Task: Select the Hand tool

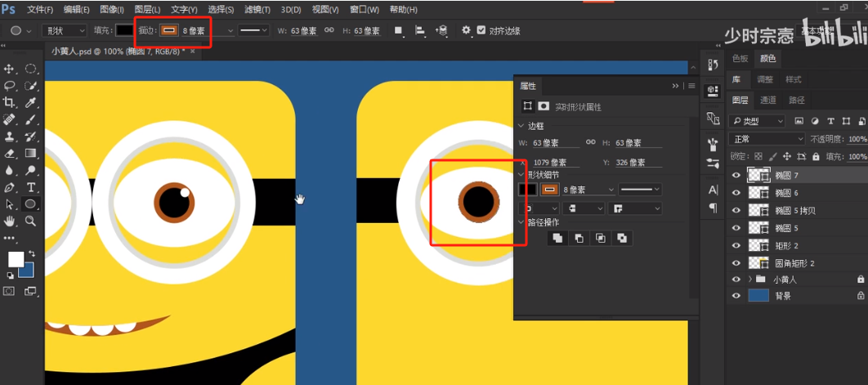Action: [9, 221]
